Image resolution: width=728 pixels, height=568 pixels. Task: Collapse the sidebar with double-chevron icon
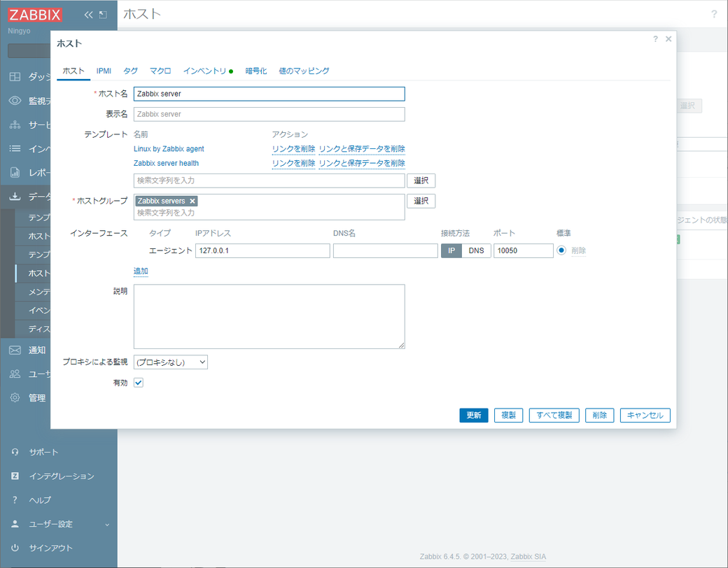pyautogui.click(x=88, y=15)
